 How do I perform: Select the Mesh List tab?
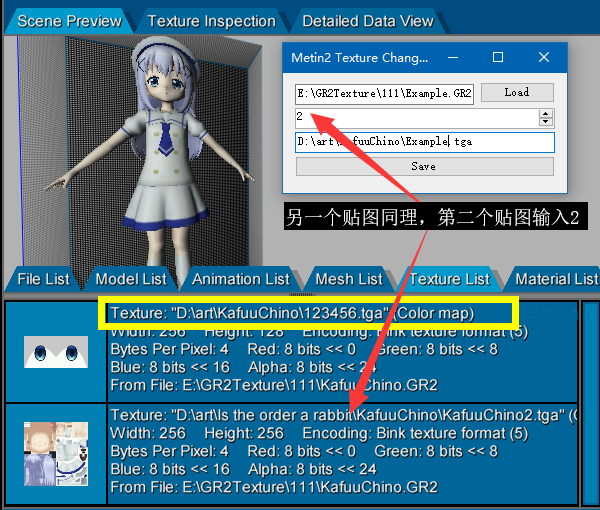(349, 279)
